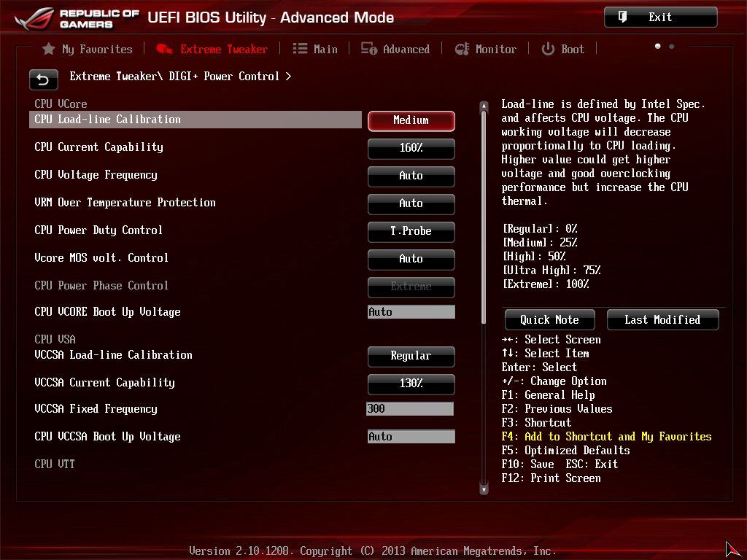Select the Vcore MOS volt. Control label
Screen dimensions: 747x560
pos(101,257)
